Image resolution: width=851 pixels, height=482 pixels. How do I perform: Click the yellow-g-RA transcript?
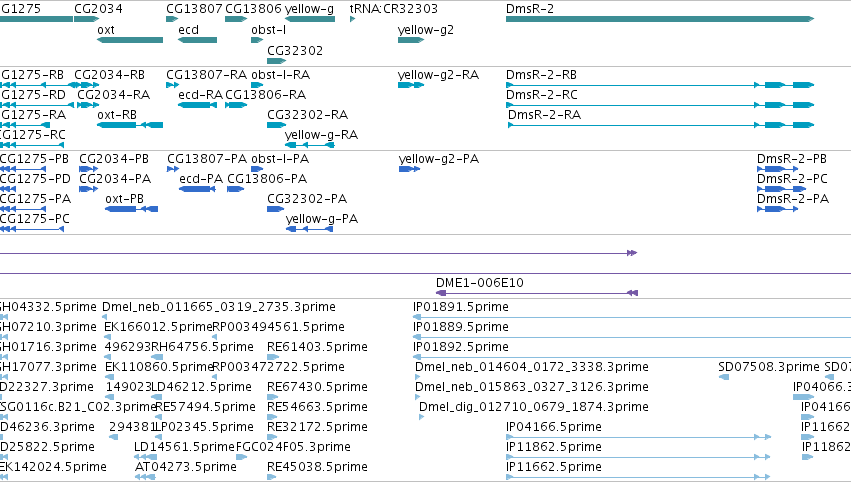(x=310, y=145)
